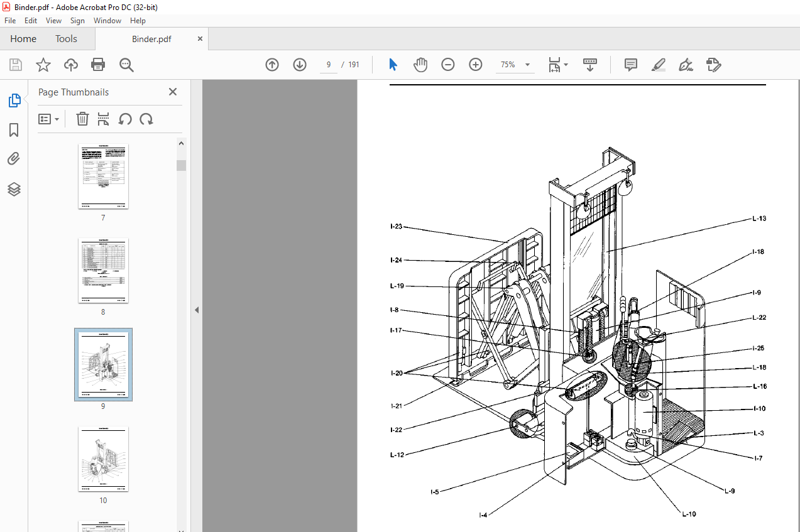Click the Extract pages scissors icon
The width and height of the screenshot is (800, 532).
(104, 119)
